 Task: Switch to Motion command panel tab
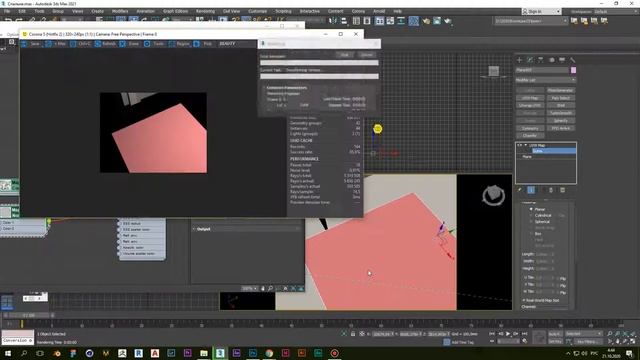tap(551, 60)
